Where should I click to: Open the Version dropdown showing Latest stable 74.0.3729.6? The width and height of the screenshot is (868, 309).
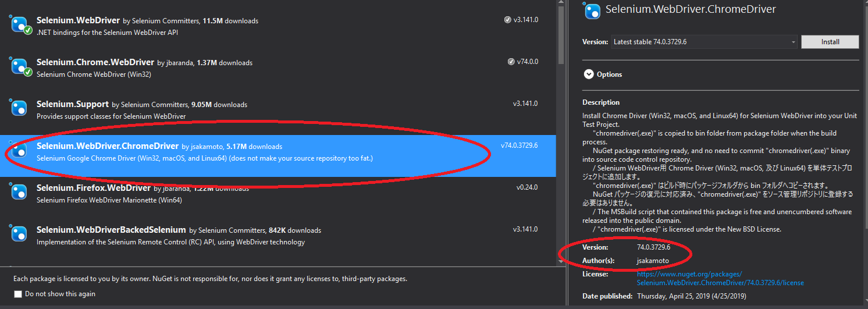tap(704, 42)
